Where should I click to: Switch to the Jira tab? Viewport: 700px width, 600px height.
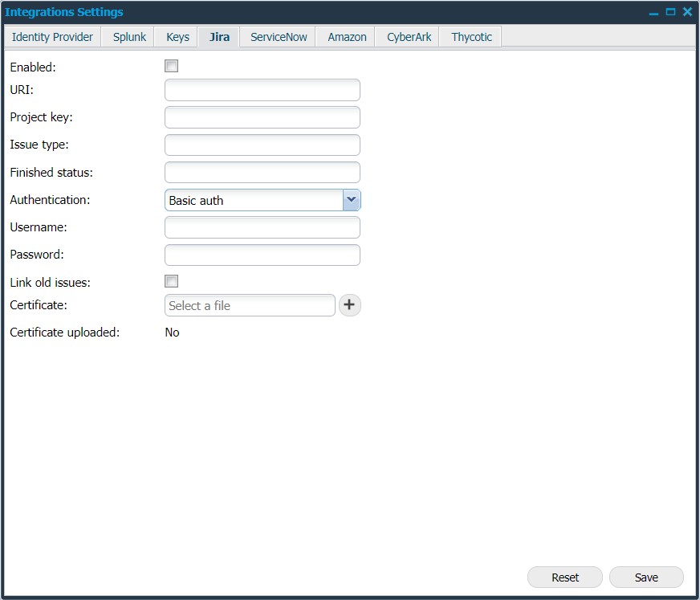coord(218,36)
